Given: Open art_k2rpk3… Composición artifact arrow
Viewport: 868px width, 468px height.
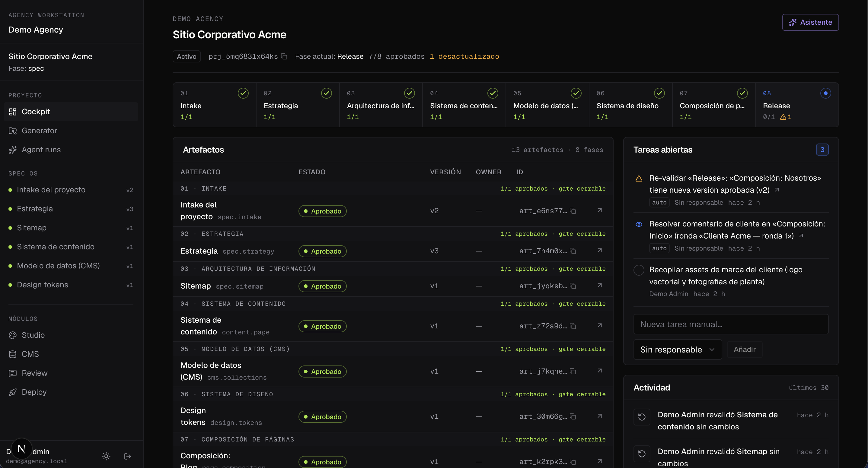Looking at the screenshot, I should [600, 461].
